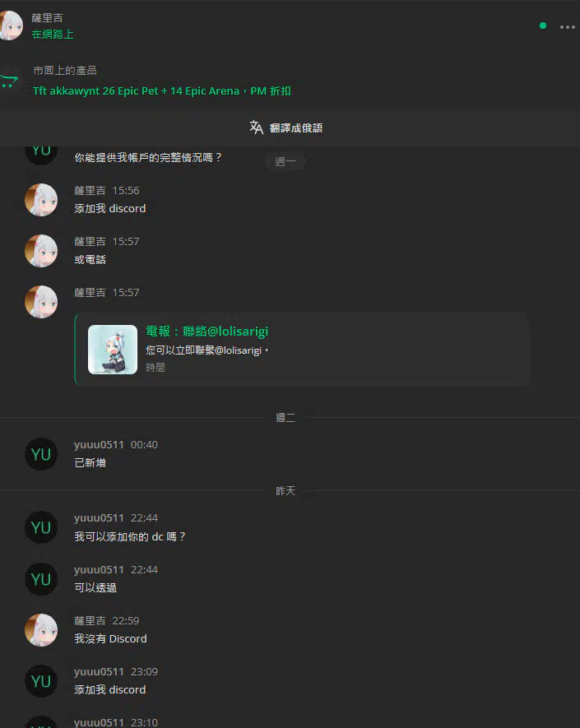
Task: Click the green online status dot
Action: [x=542, y=26]
